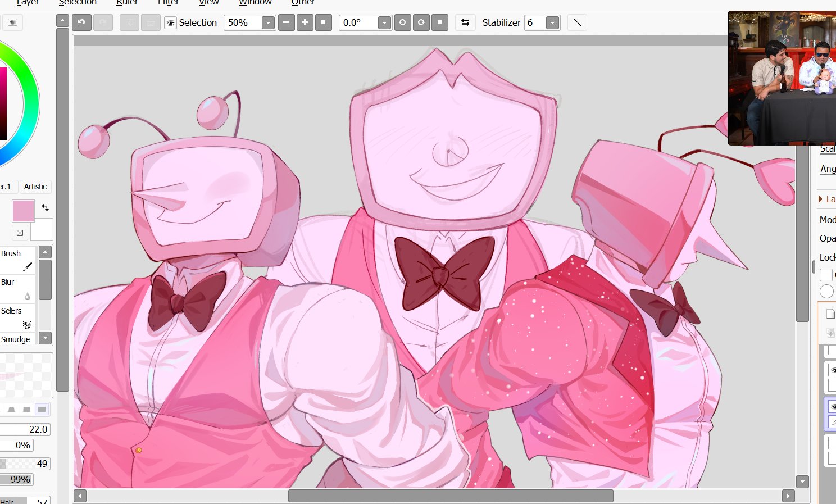
Task: Flip canvas horizontally with the arrows icon
Action: (x=465, y=22)
